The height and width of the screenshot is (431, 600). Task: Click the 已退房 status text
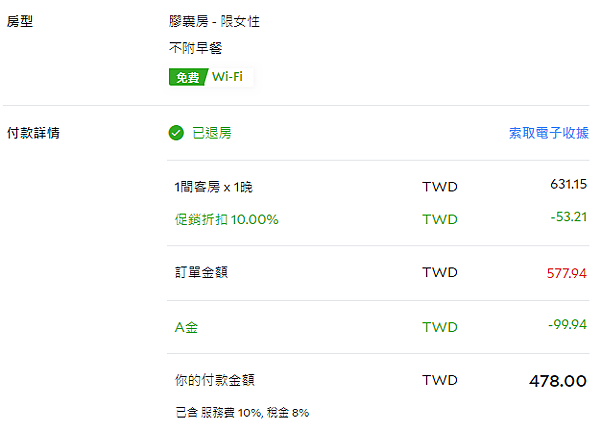click(212, 133)
